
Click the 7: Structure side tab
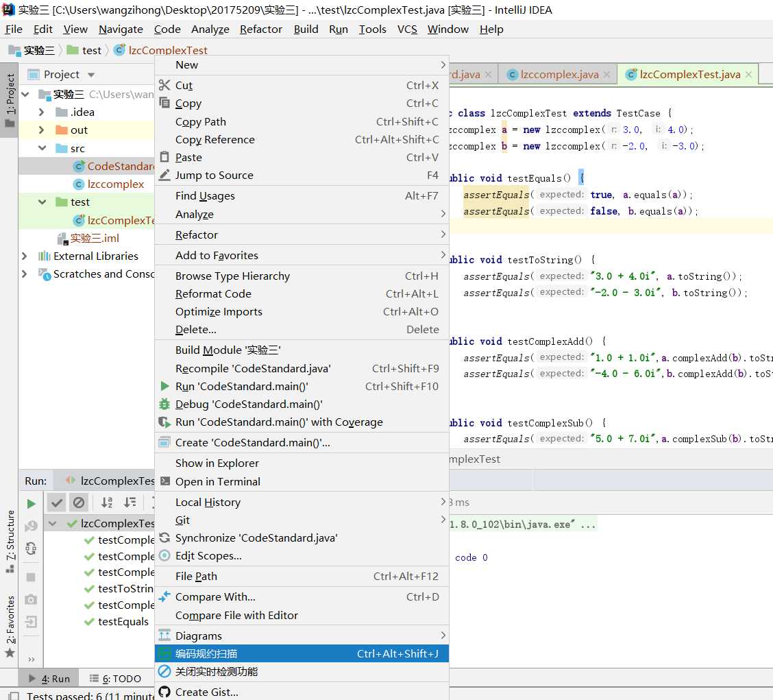pos(10,541)
